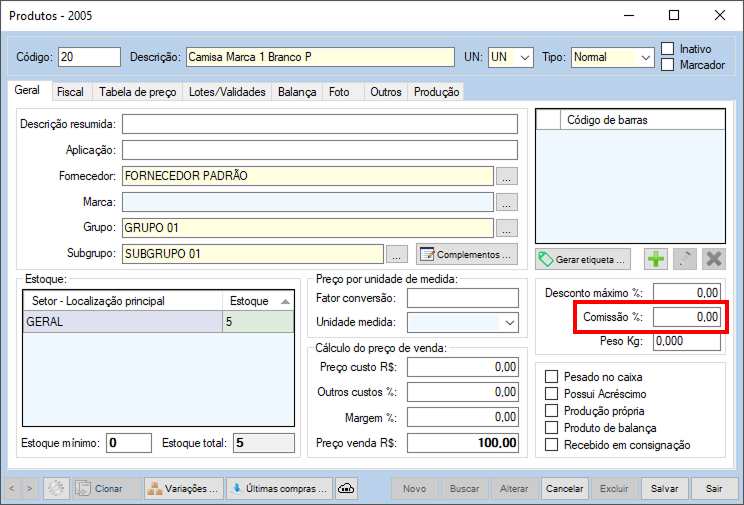Screen dimensions: 744x505
Task: Click the Gerar etiqueta button
Action: click(583, 259)
